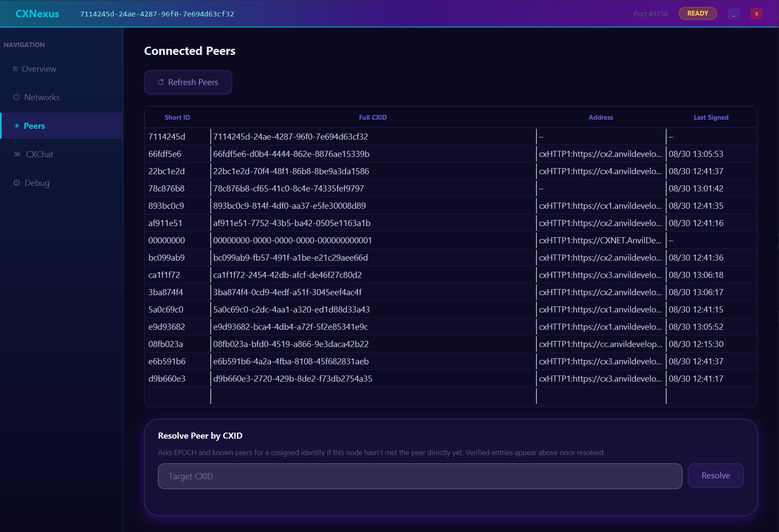Screen dimensions: 779x532
Task: Click the 08/30 13:06:18 timestamp
Action: coord(696,275)
